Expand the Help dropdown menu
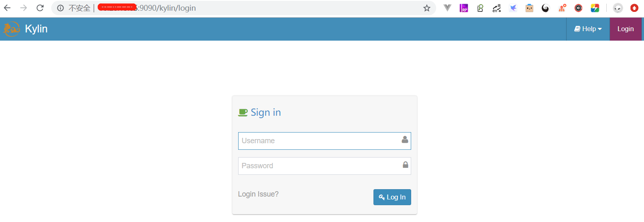 pos(588,29)
